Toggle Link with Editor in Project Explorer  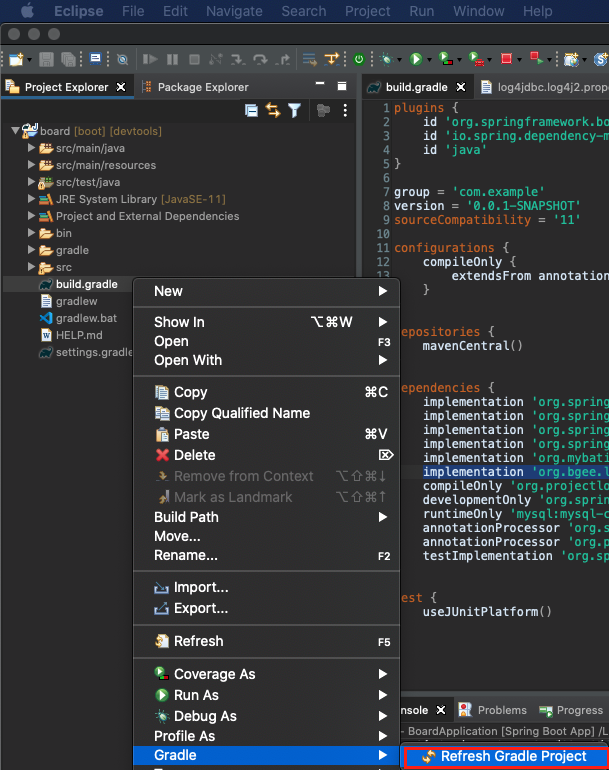(x=273, y=110)
